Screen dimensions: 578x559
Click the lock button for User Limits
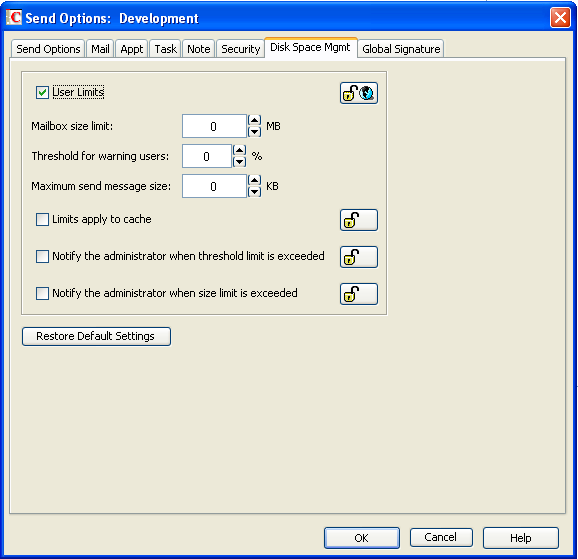[x=358, y=93]
